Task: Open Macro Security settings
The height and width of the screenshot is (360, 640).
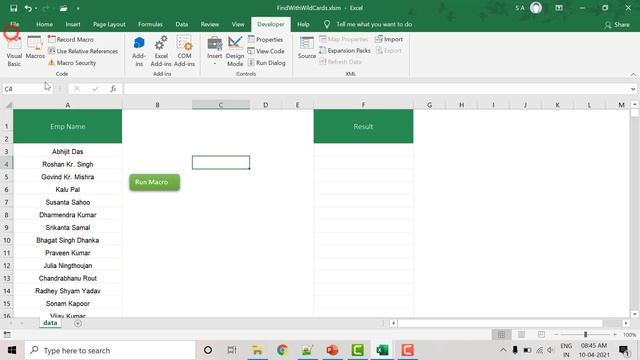Action: pos(72,63)
